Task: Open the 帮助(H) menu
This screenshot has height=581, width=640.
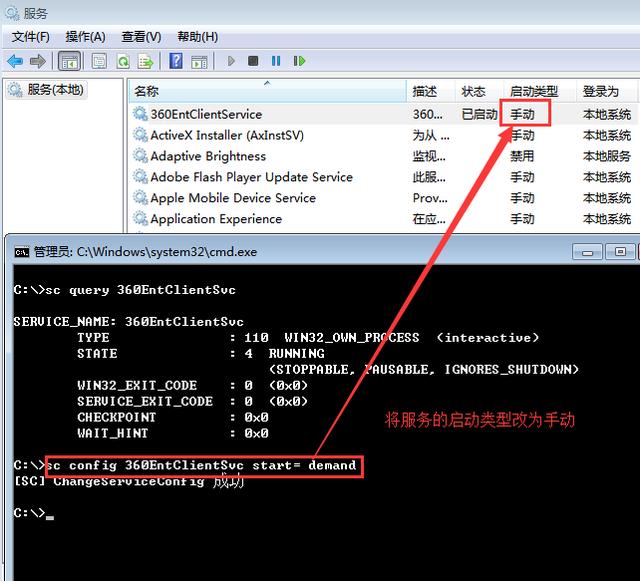Action: [198, 37]
